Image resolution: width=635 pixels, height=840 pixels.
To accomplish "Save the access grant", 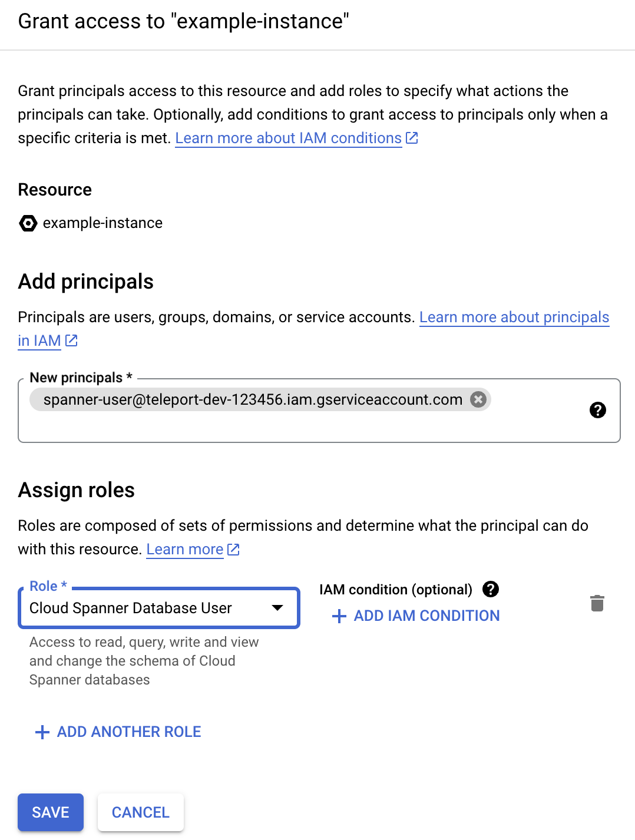I will 50,812.
